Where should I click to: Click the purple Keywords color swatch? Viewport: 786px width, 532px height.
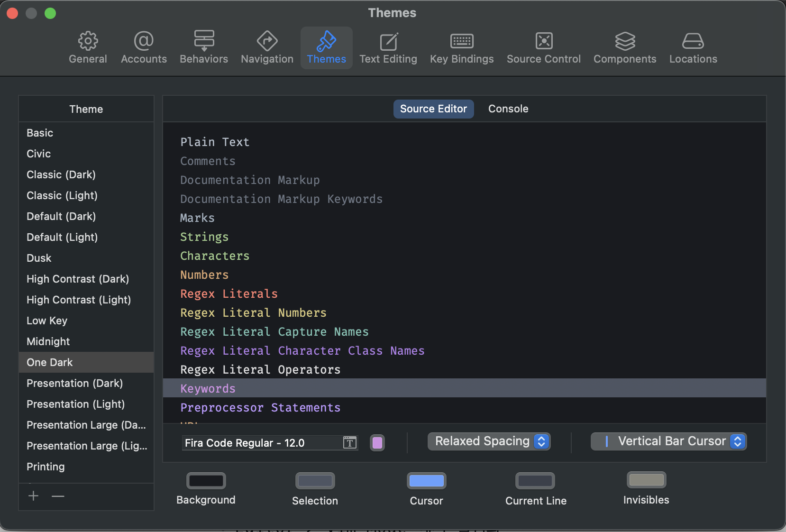click(x=377, y=443)
